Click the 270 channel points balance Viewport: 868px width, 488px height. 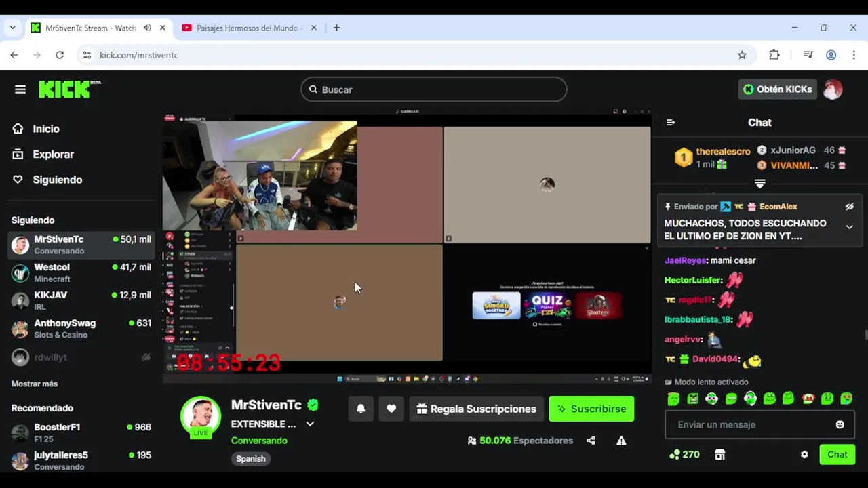(x=684, y=455)
